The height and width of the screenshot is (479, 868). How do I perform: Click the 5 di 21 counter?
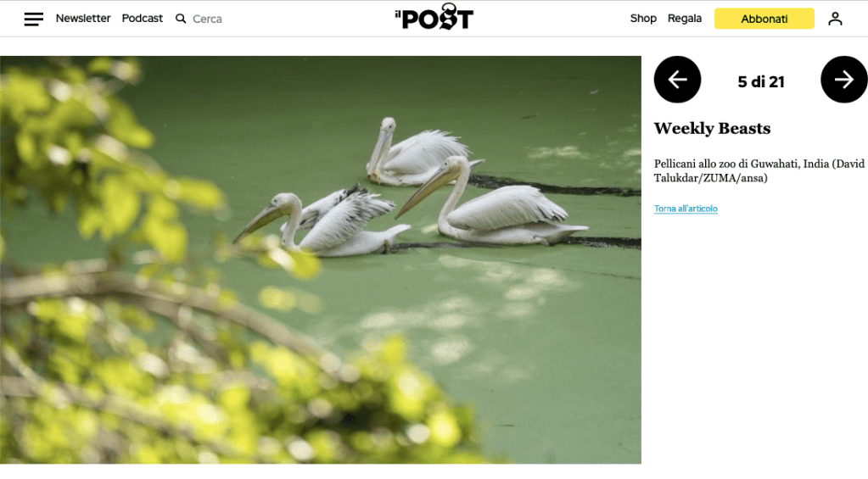(x=760, y=82)
